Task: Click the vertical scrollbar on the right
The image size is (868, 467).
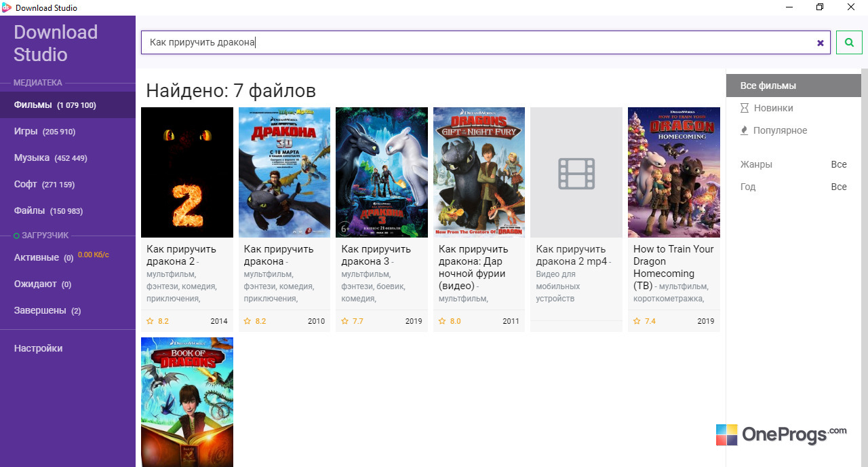Action: click(x=865, y=267)
